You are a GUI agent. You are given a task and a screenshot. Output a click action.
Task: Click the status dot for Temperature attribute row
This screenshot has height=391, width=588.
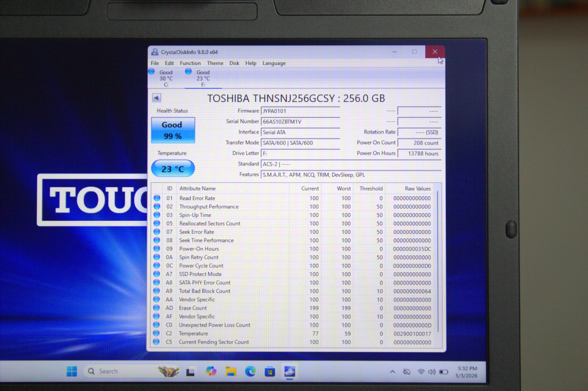click(157, 333)
